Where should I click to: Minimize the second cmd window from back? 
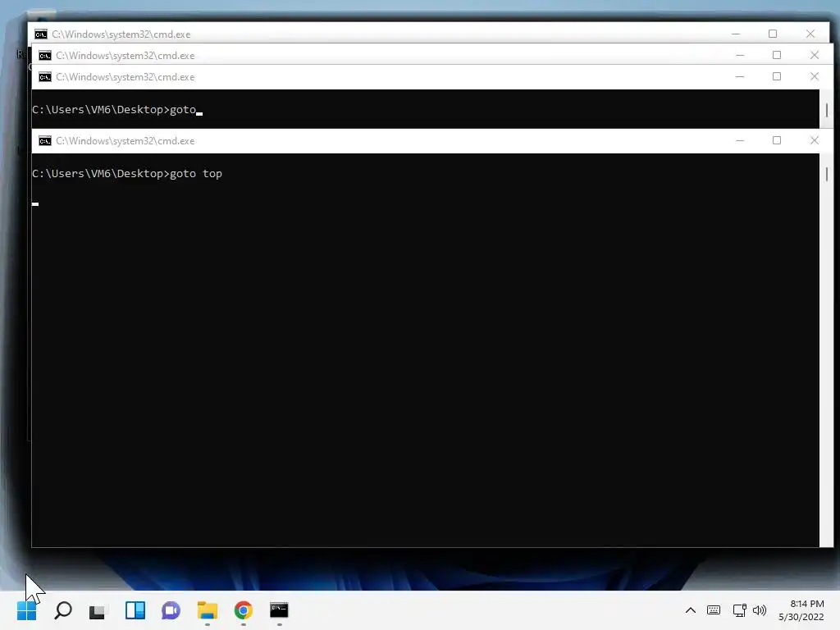tap(740, 56)
